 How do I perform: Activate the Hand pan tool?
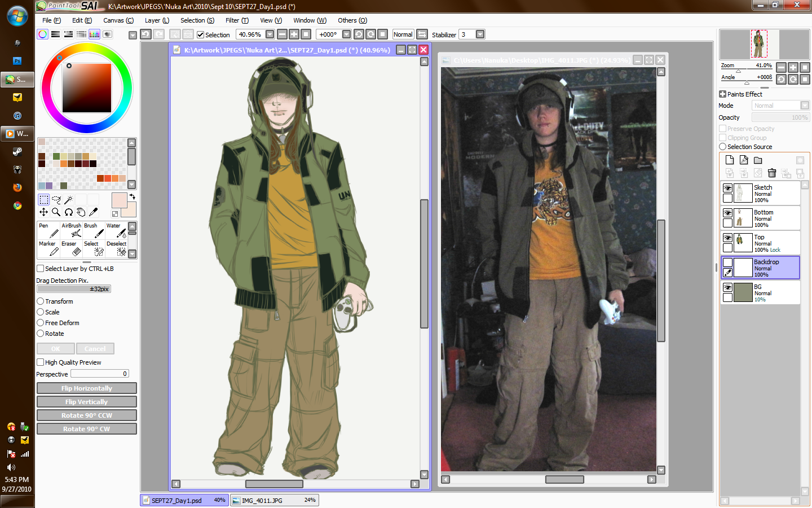(81, 212)
